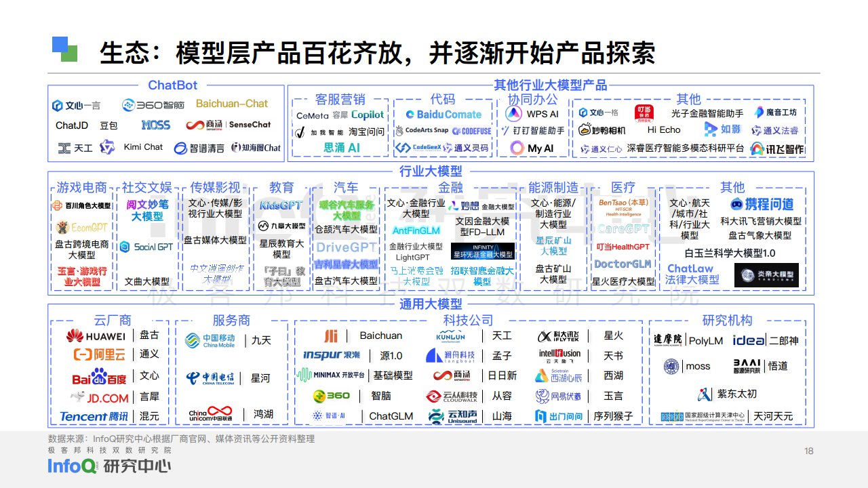Click the '白玉兰科学大模型1.0' text
The height and width of the screenshot is (488, 868).
pos(730,253)
